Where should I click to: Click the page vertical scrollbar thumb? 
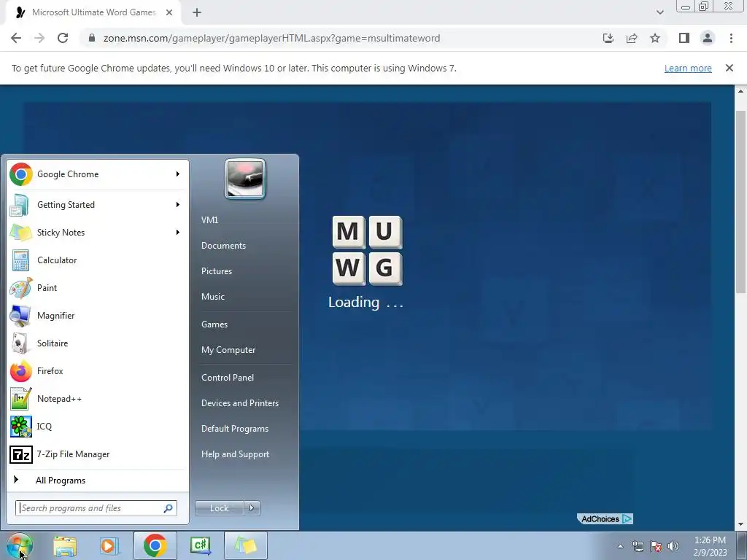741,202
